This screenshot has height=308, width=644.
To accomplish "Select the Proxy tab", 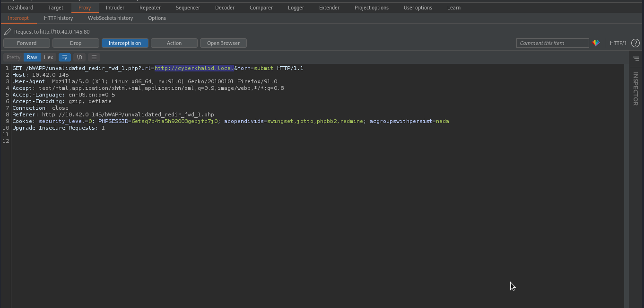I will [85, 8].
